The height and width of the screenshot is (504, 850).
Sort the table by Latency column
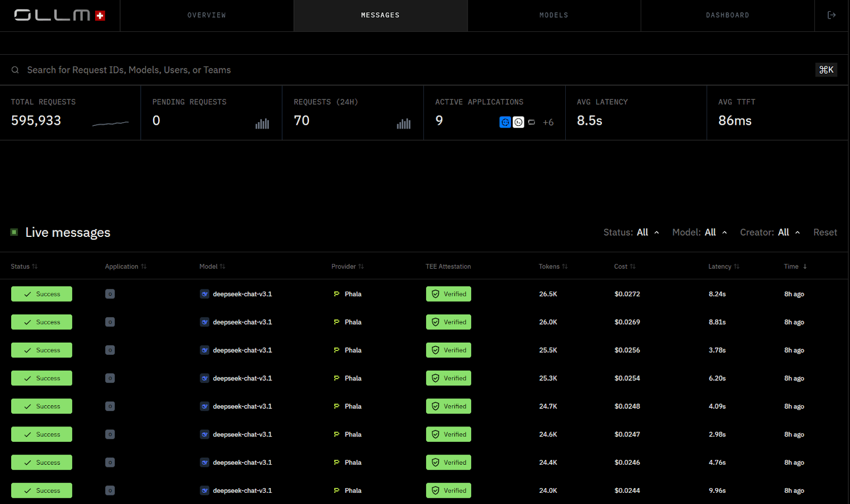(724, 267)
